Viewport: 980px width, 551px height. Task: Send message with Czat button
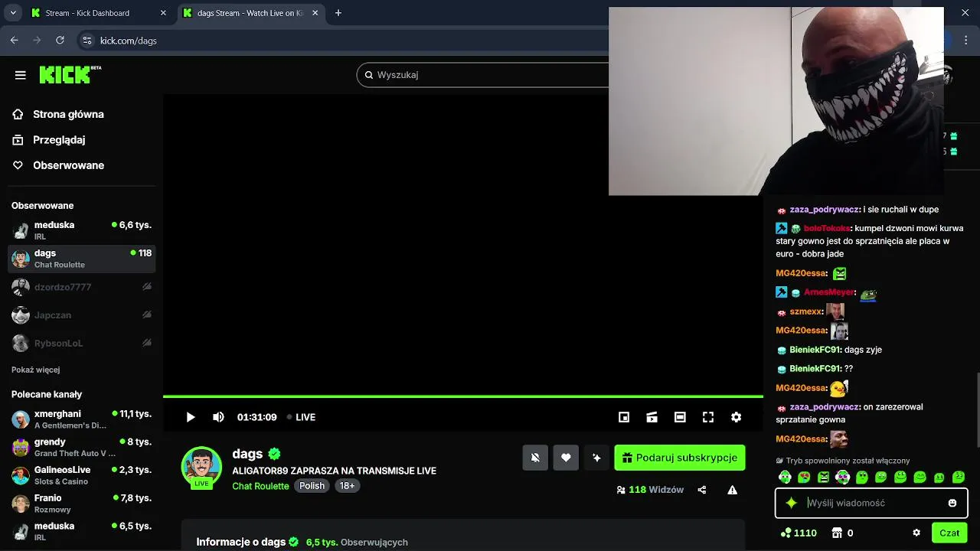point(949,533)
